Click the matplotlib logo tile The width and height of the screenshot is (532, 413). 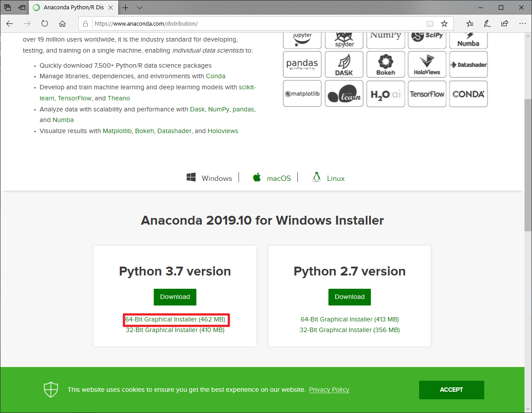click(302, 94)
